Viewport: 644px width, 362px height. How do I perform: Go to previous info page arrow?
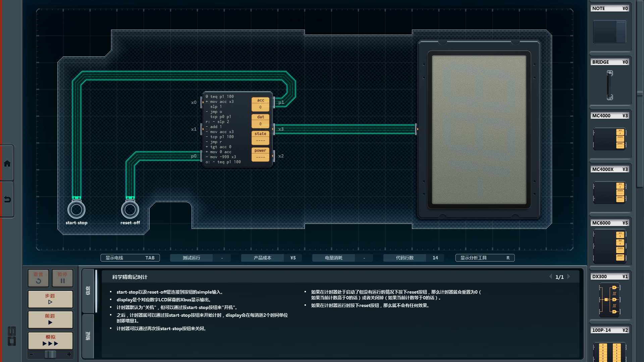(550, 277)
